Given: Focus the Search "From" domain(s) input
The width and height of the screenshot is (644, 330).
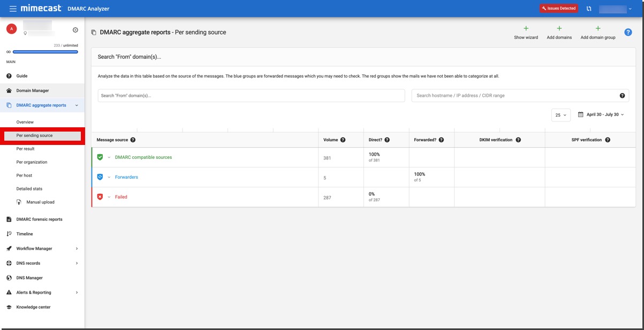Looking at the screenshot, I should 251,96.
